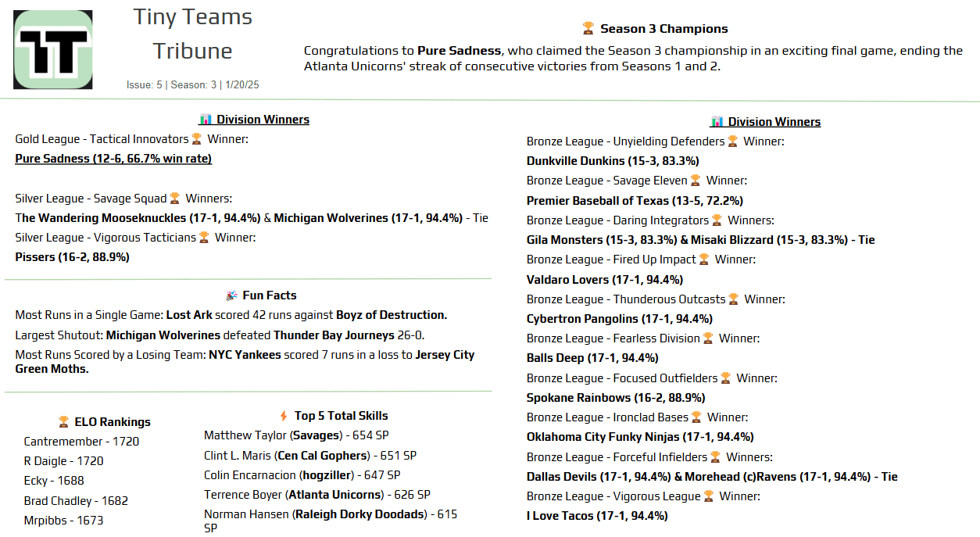The height and width of the screenshot is (537, 980).
Task: Click the Tiny Teams Tribune title text
Action: [192, 34]
